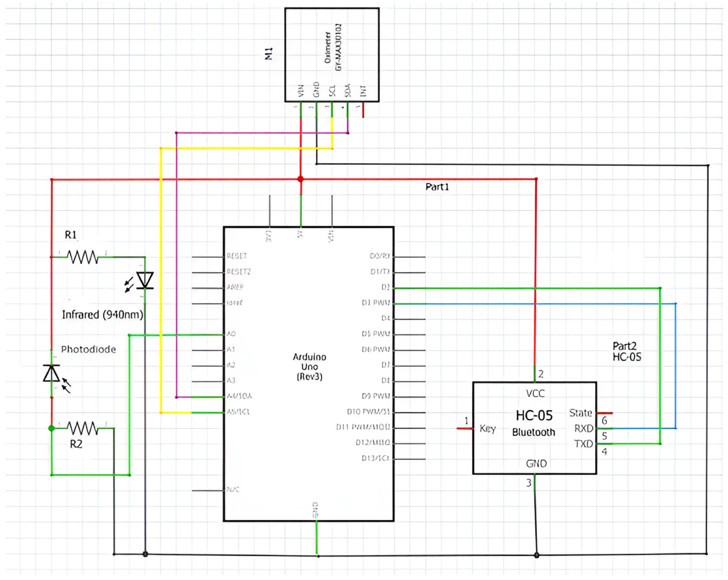Click the State pin label on HC-05
728x580 pixels.
pos(580,413)
